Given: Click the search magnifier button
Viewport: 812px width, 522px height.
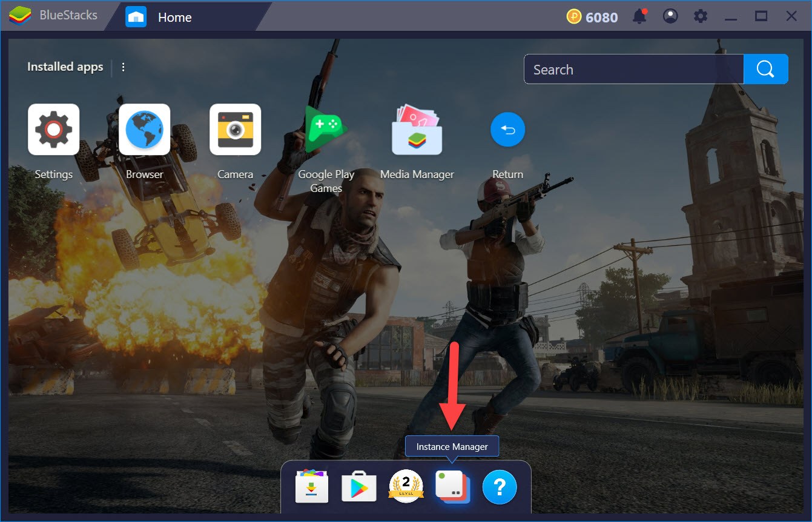Looking at the screenshot, I should pyautogui.click(x=765, y=69).
